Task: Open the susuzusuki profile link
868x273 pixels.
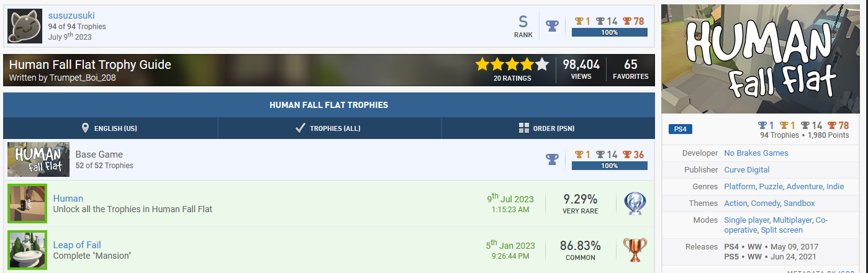Action: 71,16
